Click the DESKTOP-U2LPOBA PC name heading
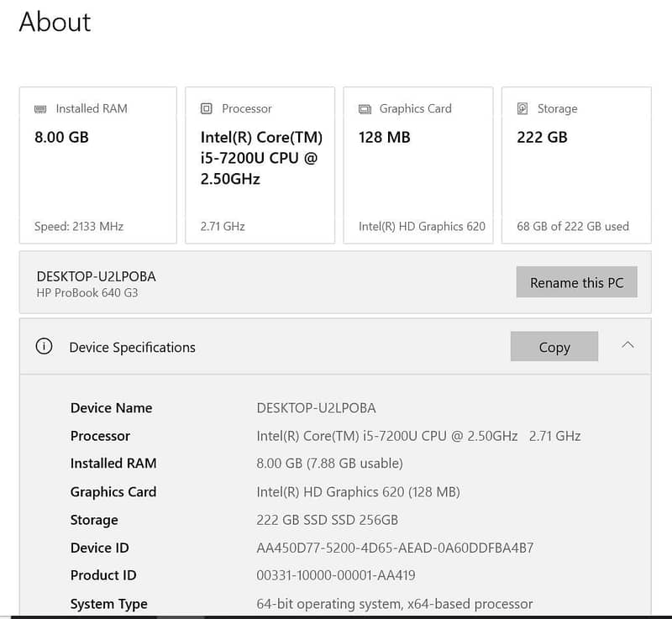Image resolution: width=672 pixels, height=619 pixels. click(96, 276)
